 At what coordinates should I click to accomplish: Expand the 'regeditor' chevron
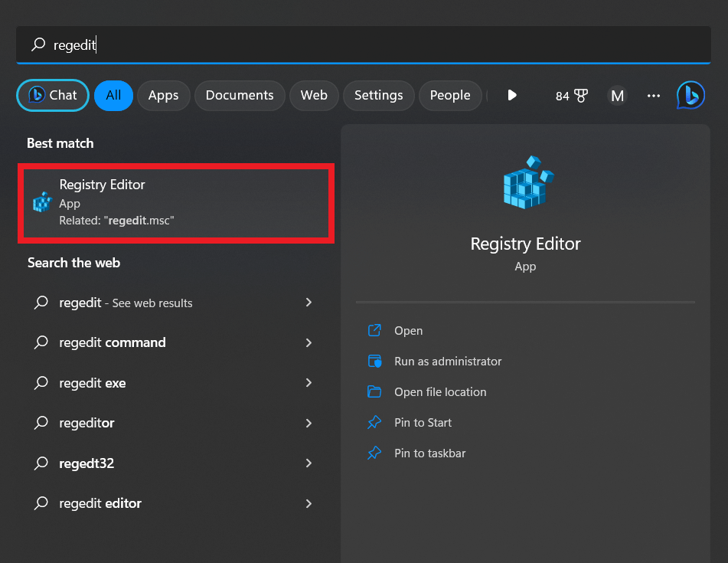(309, 423)
